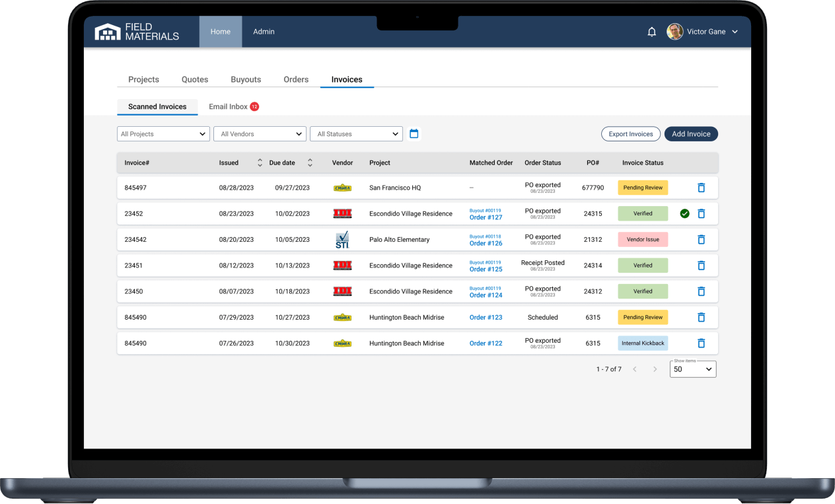
Task: Switch to the Email Inbox tab
Action: tap(229, 106)
